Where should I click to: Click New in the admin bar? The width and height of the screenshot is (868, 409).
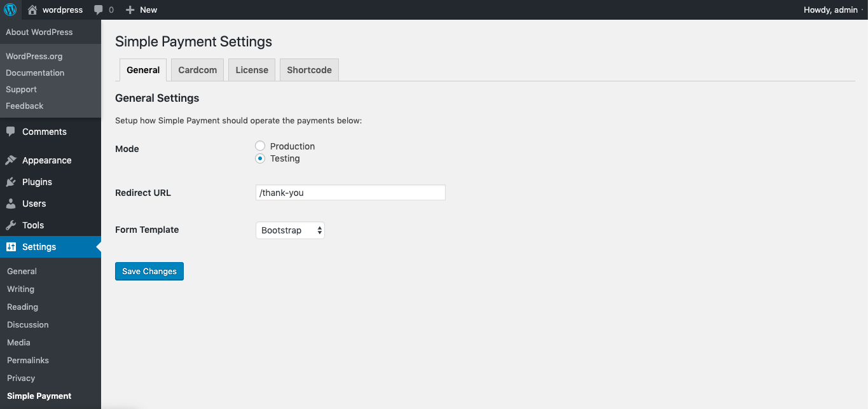(x=149, y=10)
